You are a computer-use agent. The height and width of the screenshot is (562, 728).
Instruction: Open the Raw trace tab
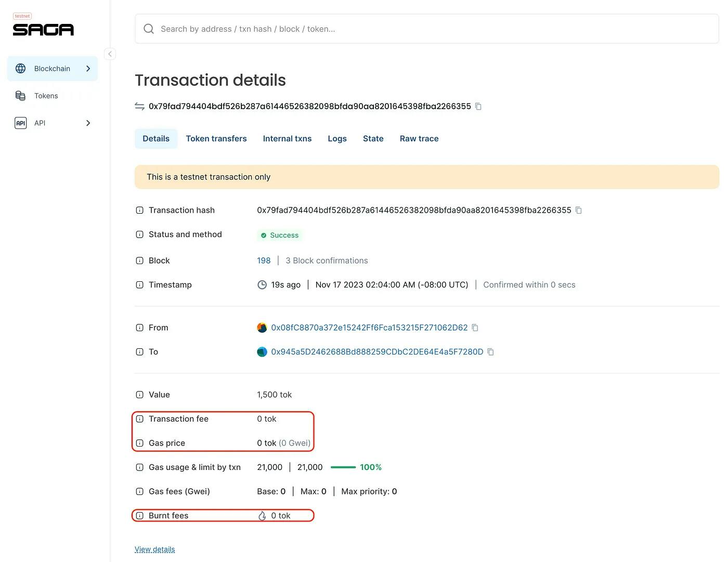coord(419,139)
